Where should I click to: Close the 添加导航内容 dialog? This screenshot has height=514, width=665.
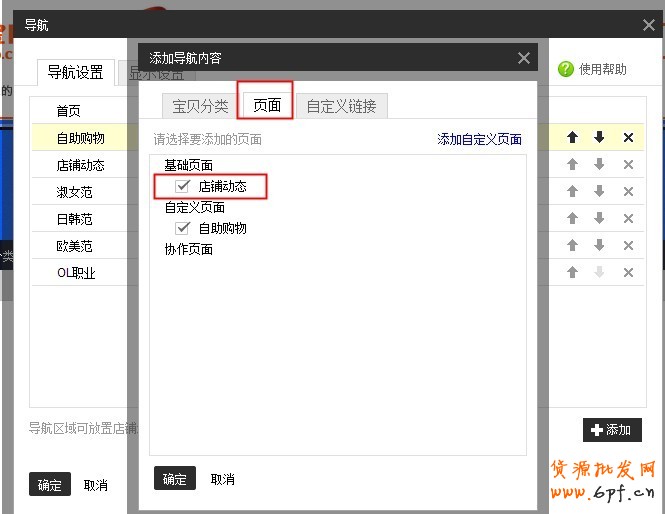[524, 58]
